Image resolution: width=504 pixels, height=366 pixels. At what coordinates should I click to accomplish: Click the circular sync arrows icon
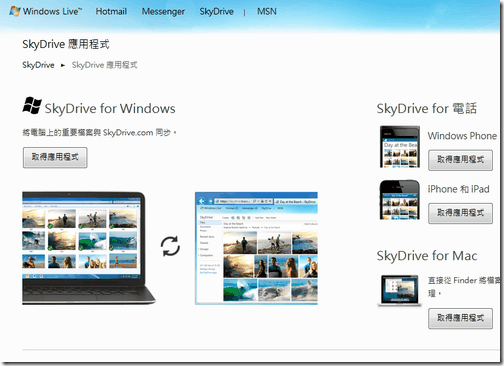click(170, 246)
